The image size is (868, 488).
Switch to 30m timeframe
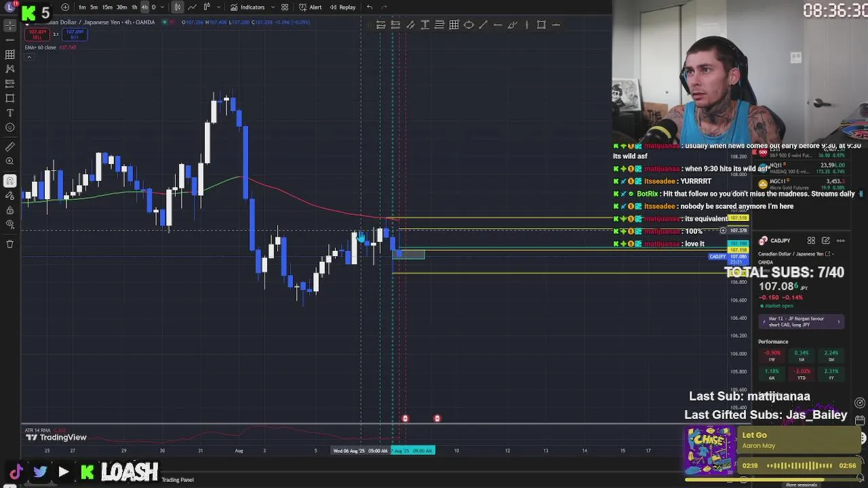coord(121,7)
